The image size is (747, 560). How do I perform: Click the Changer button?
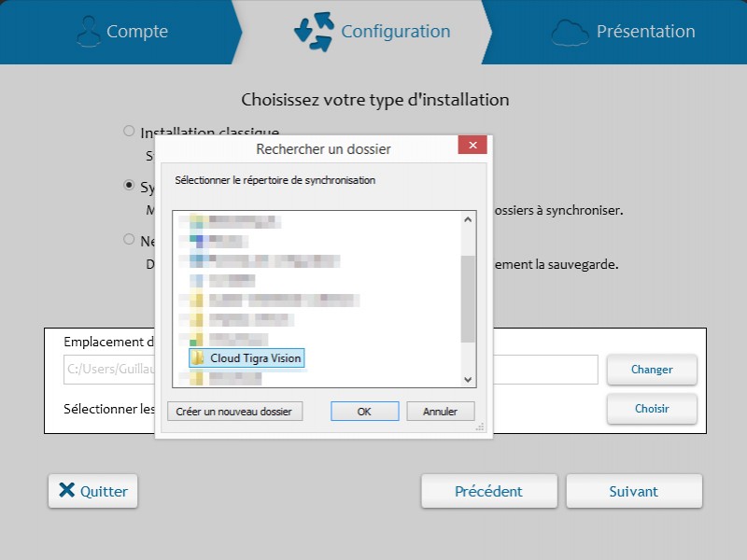pyautogui.click(x=652, y=370)
